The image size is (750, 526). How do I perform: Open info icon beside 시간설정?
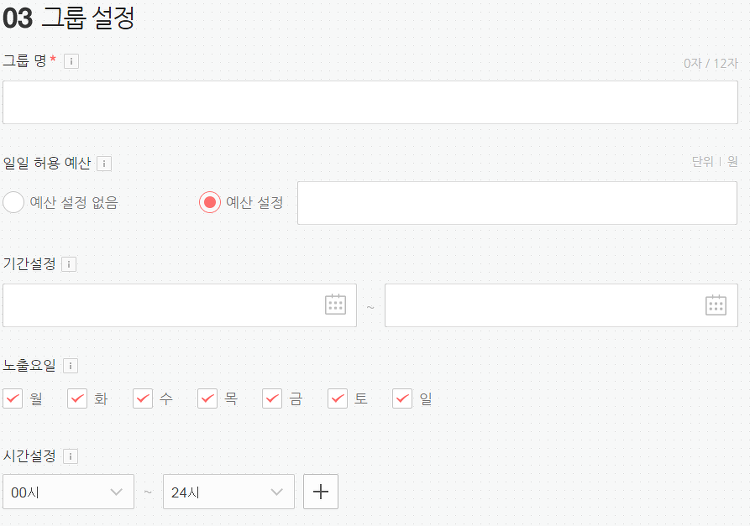[70, 456]
